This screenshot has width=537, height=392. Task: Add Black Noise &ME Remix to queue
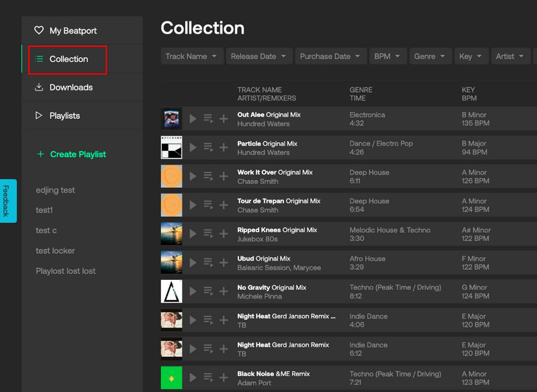click(207, 378)
